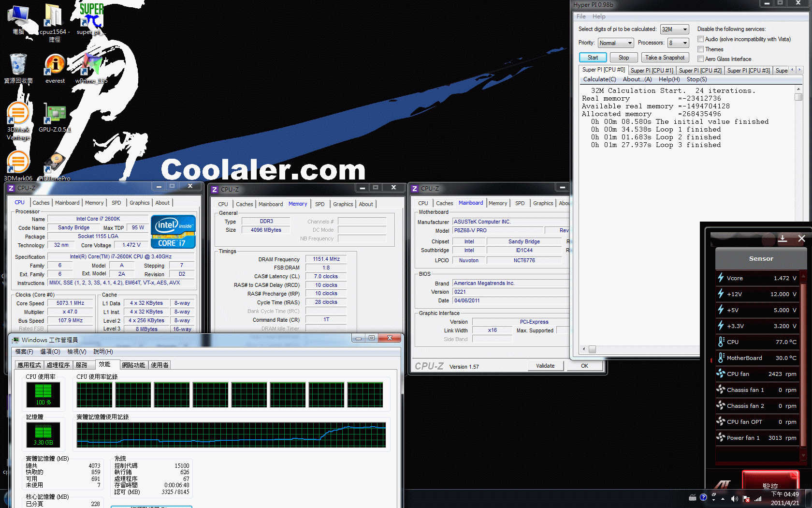Click the Sensor header in monitoring panel
This screenshot has width=812, height=508.
click(761, 258)
